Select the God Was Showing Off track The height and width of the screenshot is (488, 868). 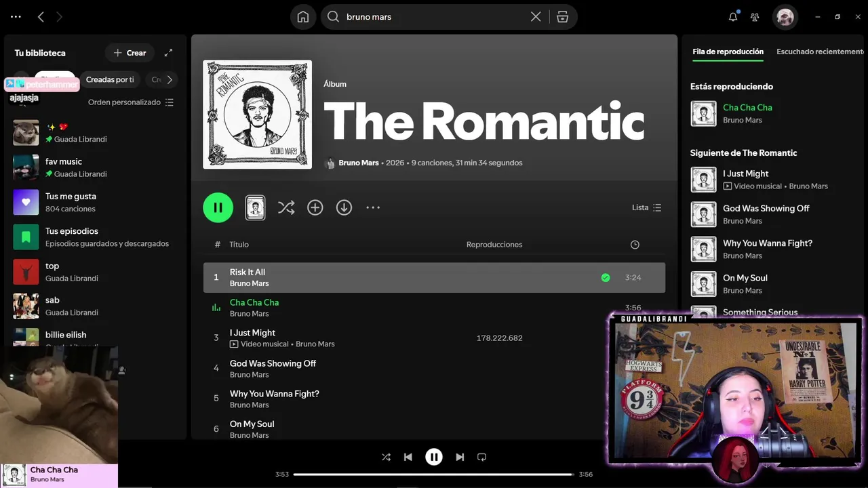(x=434, y=369)
